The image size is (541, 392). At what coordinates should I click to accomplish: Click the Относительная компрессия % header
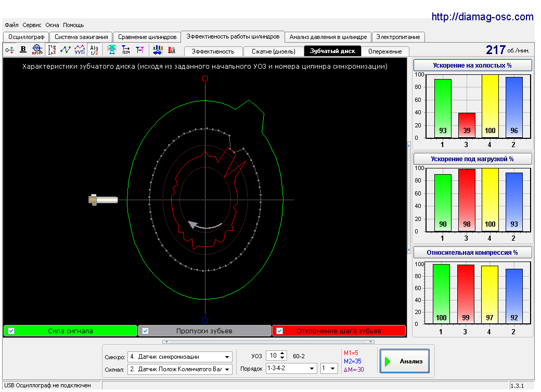[472, 252]
